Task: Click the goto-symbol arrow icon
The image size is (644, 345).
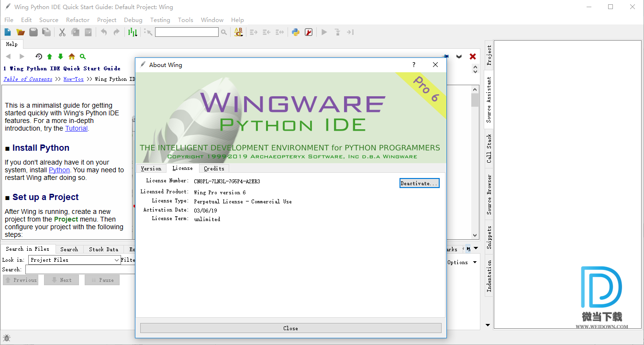Action: pos(148,32)
